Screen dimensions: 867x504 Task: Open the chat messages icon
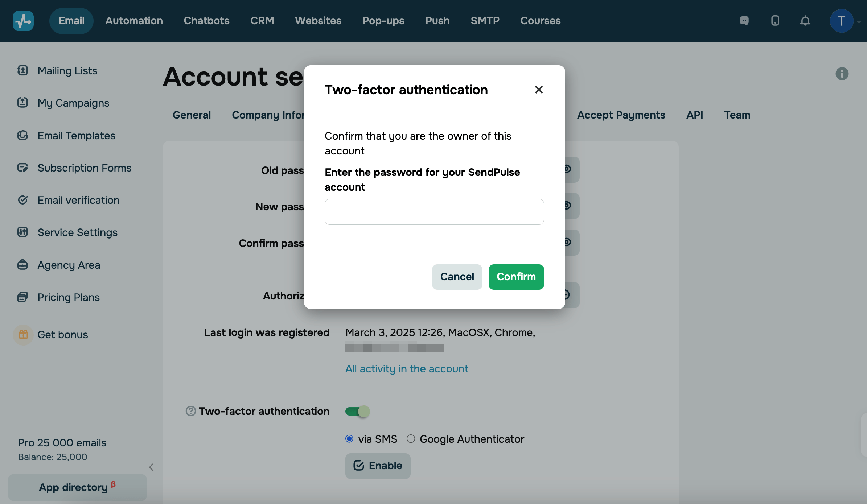pos(744,21)
